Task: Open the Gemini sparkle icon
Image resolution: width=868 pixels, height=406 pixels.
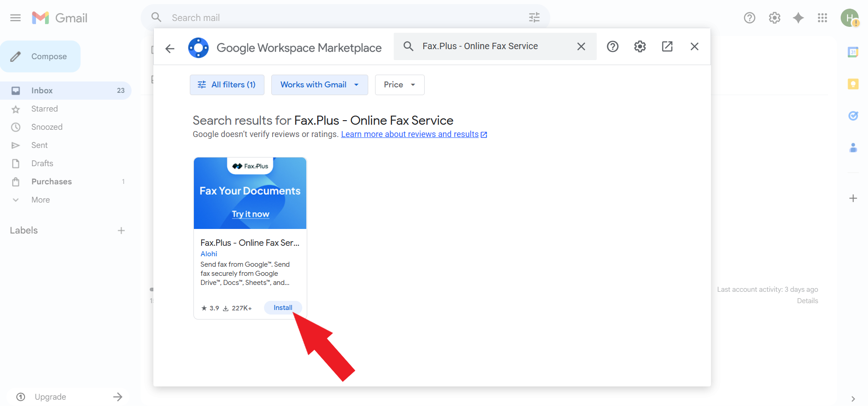Action: click(798, 18)
